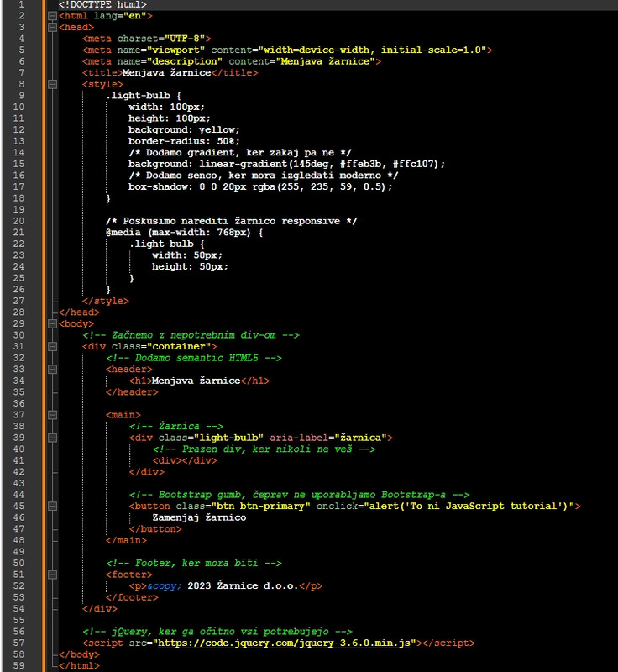Click the "Poskusimo narediti žarnico responsive" comment

(x=231, y=221)
